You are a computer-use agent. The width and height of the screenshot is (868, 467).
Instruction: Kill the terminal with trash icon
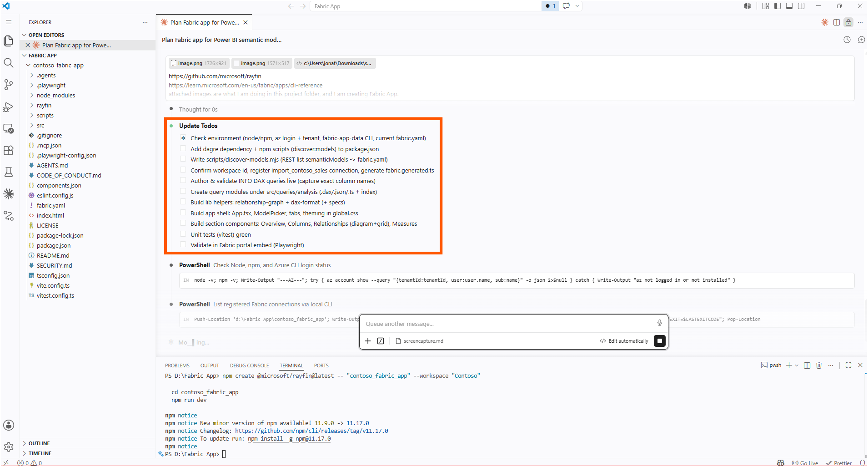[x=819, y=365]
